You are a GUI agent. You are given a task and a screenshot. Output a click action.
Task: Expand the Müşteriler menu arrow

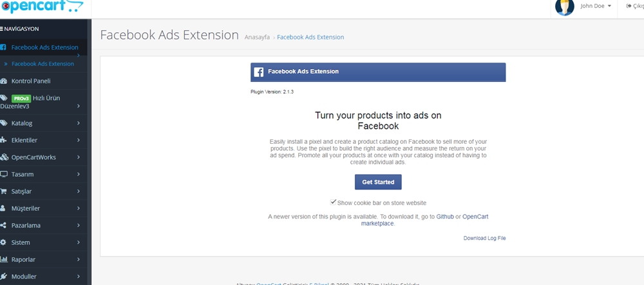(79, 208)
